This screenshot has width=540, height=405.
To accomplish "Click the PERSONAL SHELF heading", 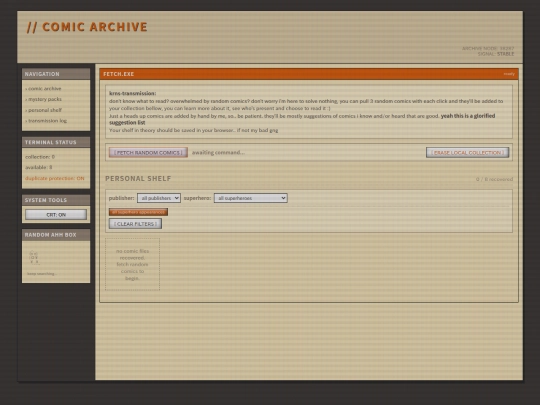I will (138, 178).
